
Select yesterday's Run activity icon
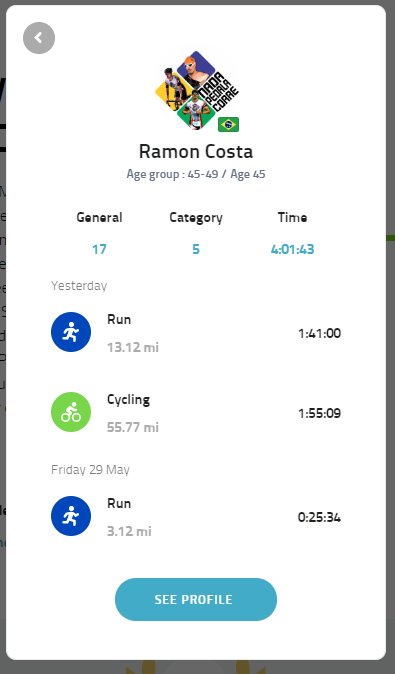tap(71, 332)
